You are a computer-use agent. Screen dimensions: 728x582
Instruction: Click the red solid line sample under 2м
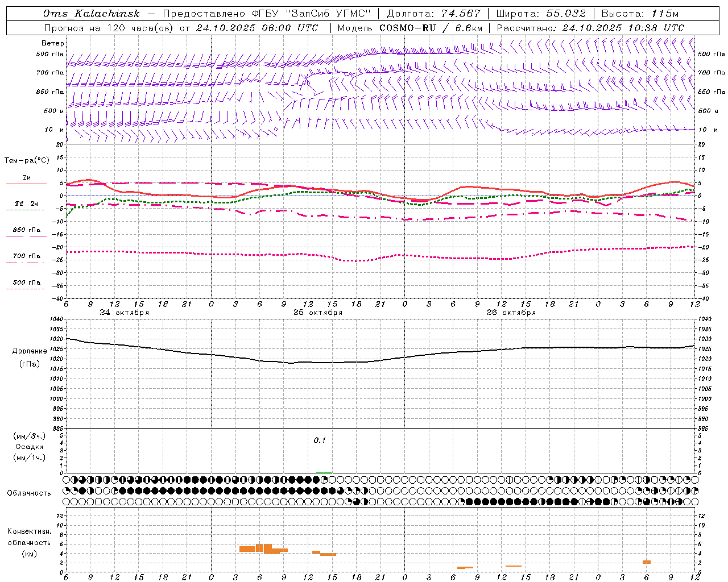tap(26, 184)
